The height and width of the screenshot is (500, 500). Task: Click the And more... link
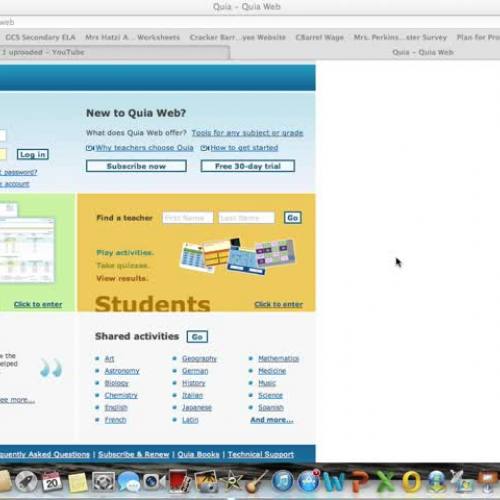coord(272,420)
